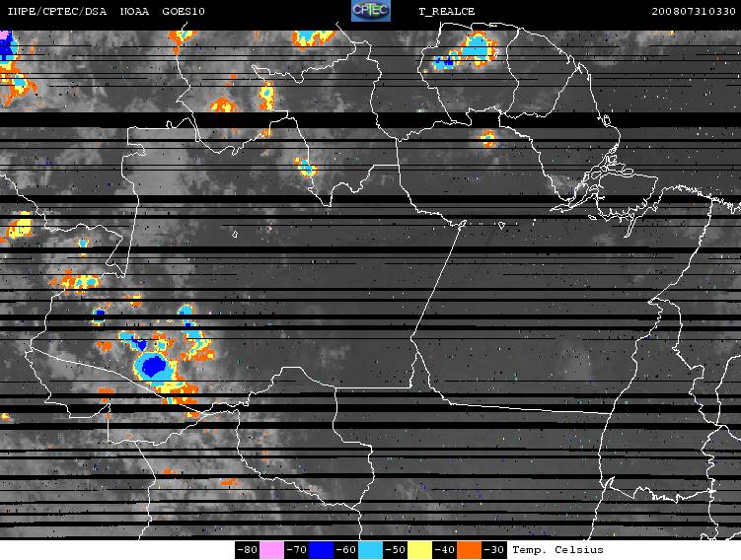741x560 pixels.
Task: Select the cyan -60 color swatch
Action: coord(370,550)
